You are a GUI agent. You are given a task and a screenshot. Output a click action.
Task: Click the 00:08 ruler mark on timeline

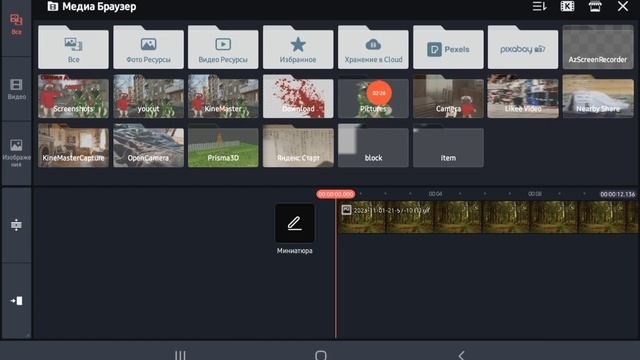click(535, 194)
